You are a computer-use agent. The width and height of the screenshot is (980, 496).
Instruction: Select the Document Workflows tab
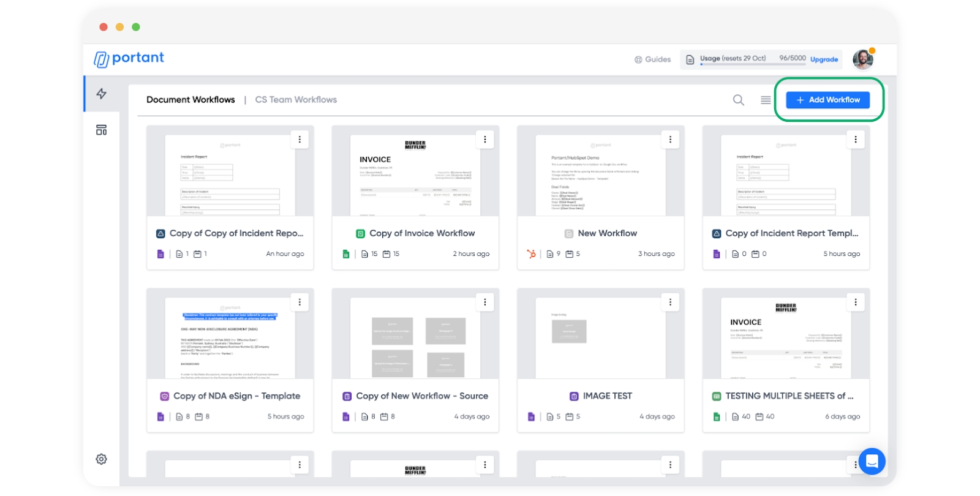pyautogui.click(x=190, y=100)
